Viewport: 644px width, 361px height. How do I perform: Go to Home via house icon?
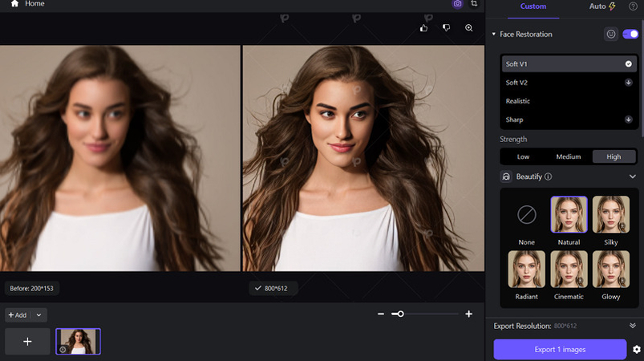14,4
